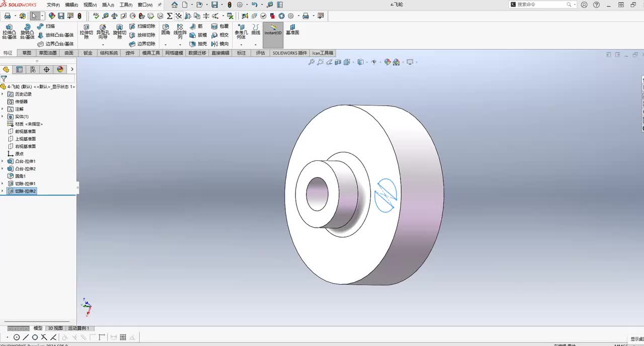644x346 pixels.
Task: Open the 异型孔向导 hole wizard
Action: click(x=103, y=32)
